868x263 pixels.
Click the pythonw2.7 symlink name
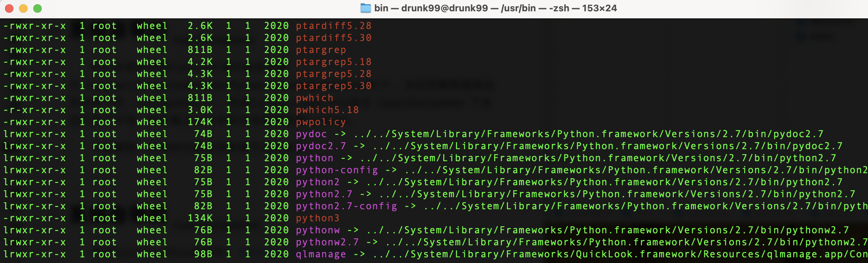(x=327, y=242)
